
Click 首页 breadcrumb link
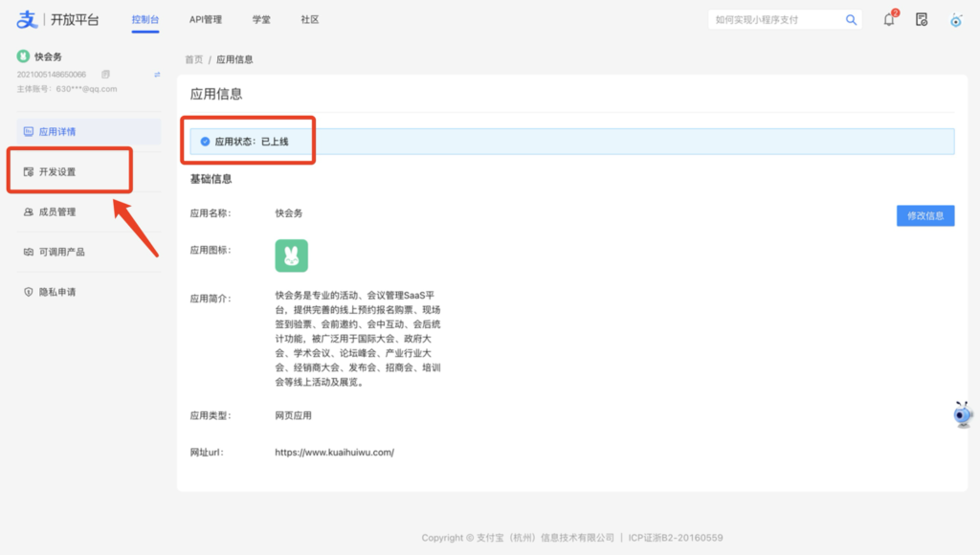(x=193, y=59)
